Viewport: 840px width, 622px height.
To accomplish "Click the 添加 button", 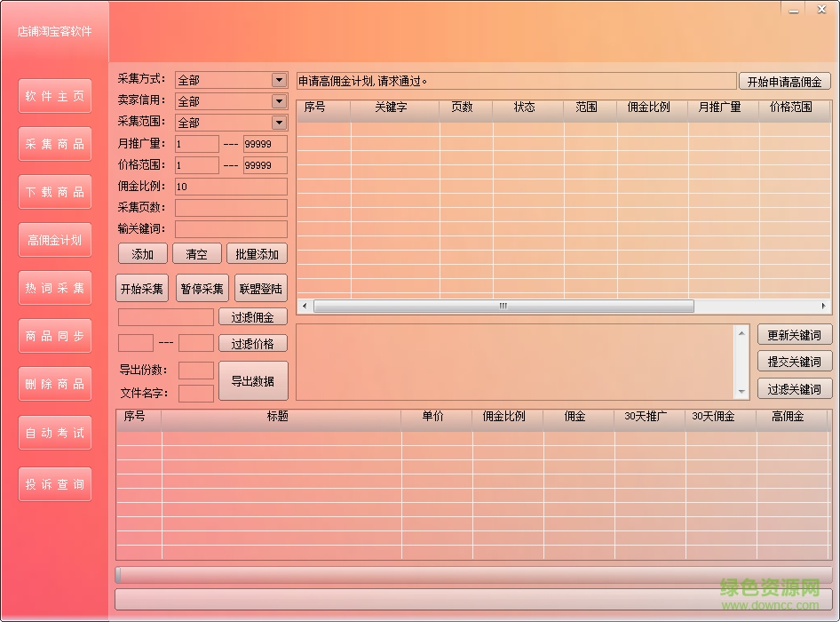I will coord(142,253).
